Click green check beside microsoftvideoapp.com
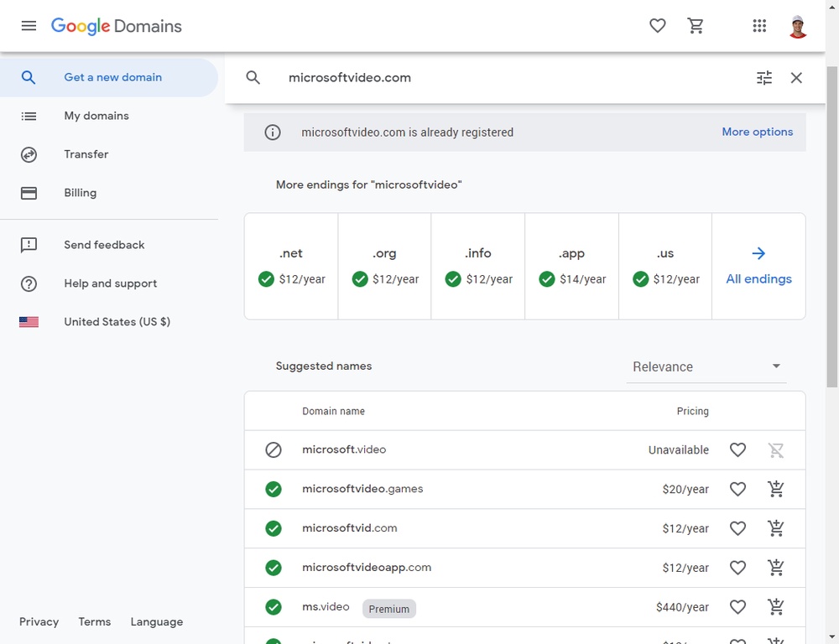The height and width of the screenshot is (644, 839). tap(274, 568)
